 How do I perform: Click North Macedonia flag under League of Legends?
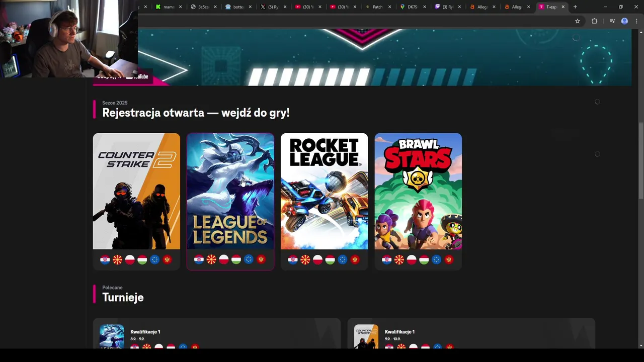click(211, 259)
